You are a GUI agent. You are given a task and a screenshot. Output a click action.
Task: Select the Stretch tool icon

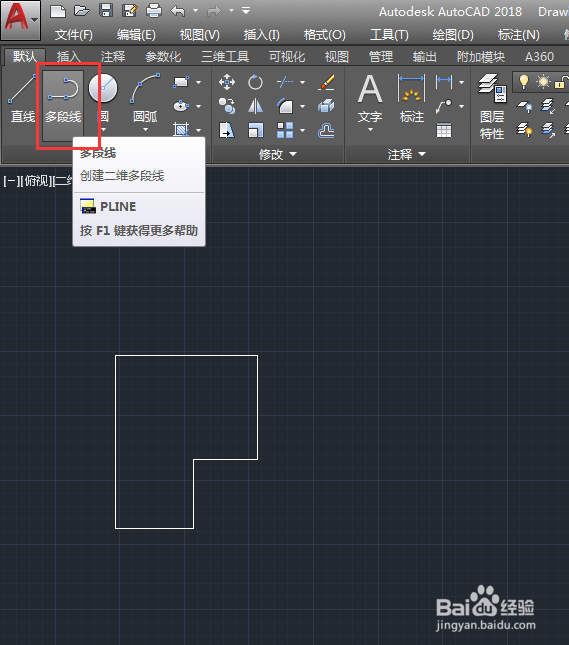(x=227, y=130)
